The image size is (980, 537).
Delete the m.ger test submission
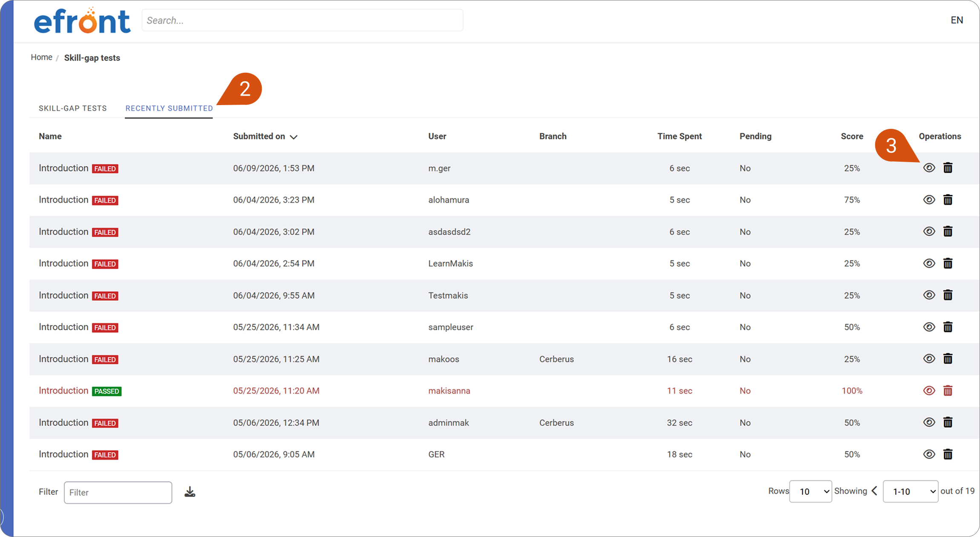(948, 168)
